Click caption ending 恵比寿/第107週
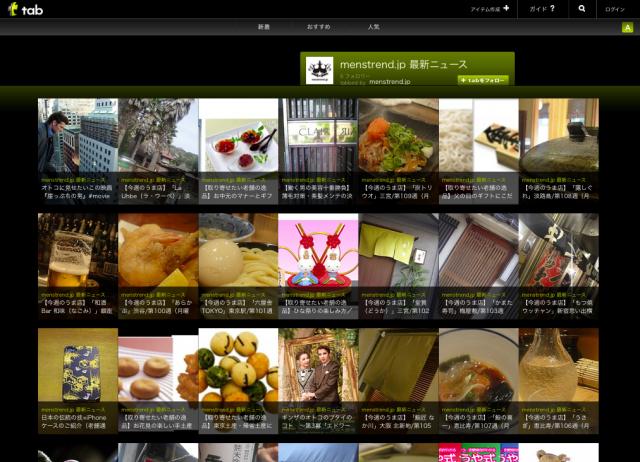Image resolution: width=640 pixels, height=462 pixels. click(x=476, y=422)
